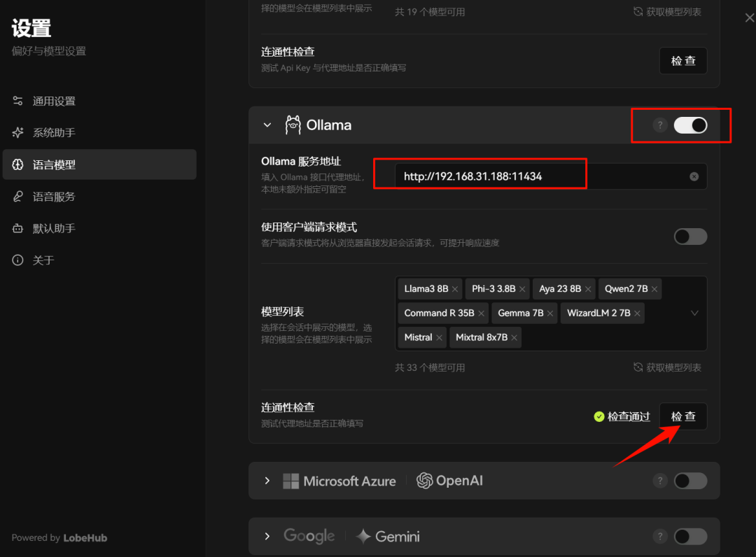Click the 关于 info icon
Viewport: 756px width, 557px height.
tap(17, 260)
